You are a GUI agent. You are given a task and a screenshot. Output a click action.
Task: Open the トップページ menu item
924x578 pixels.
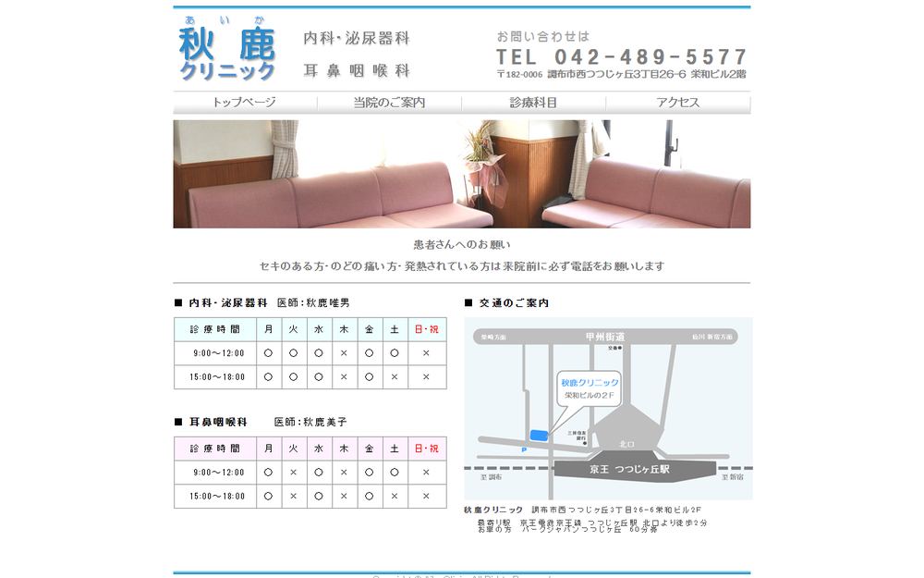(x=245, y=103)
